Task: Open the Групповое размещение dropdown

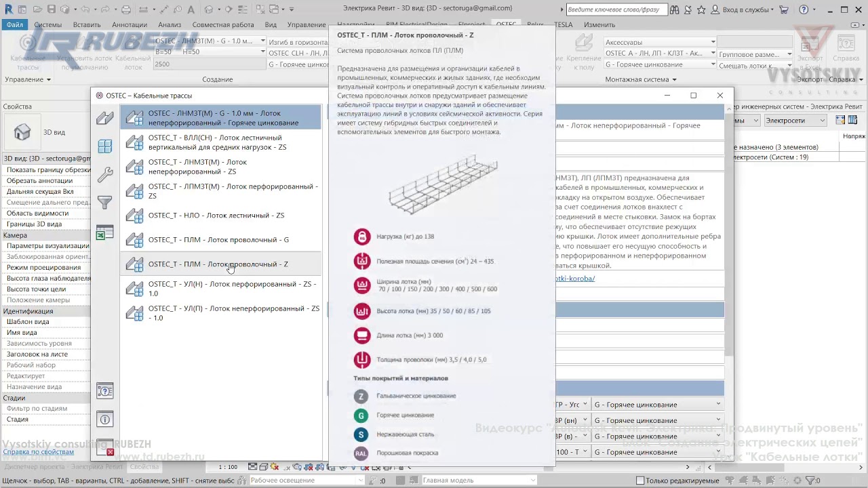Action: [755, 54]
